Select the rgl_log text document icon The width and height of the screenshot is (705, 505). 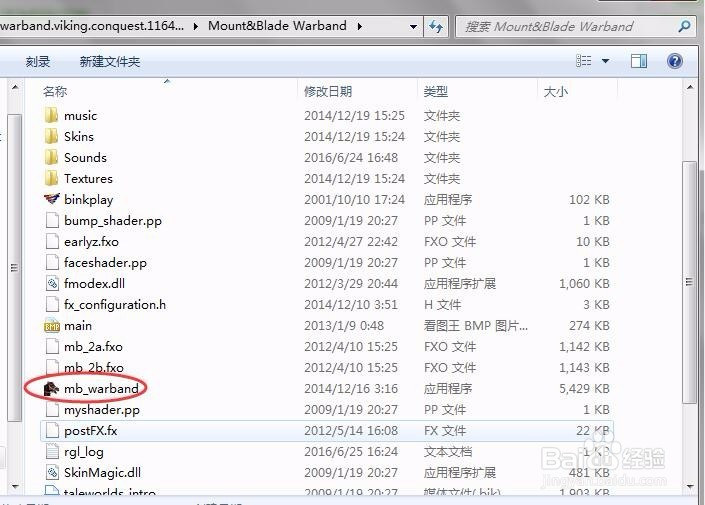pos(52,451)
